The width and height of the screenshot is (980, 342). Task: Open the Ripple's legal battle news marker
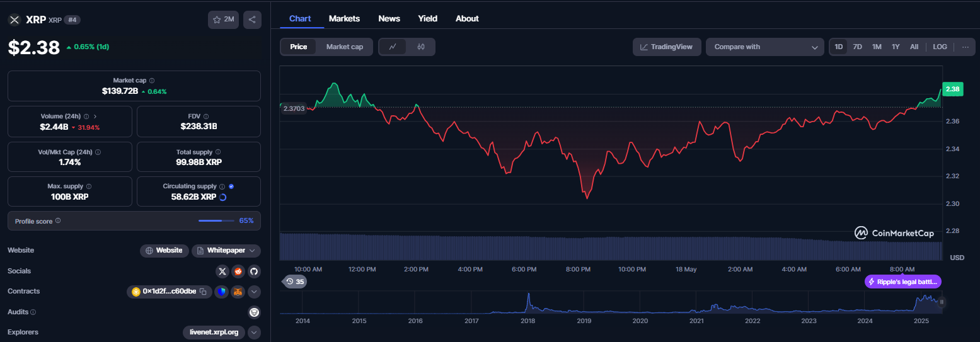903,282
